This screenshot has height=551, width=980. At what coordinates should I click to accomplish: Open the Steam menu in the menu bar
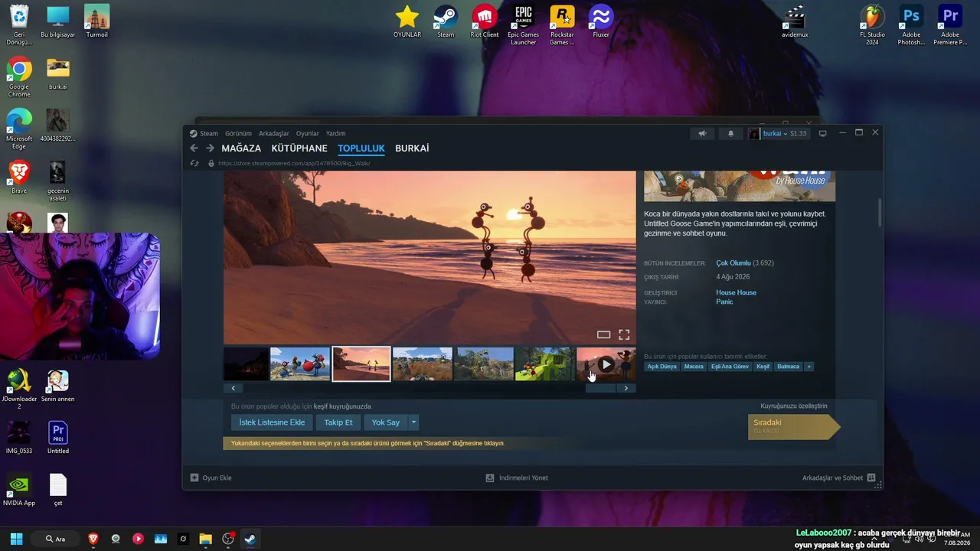click(209, 133)
